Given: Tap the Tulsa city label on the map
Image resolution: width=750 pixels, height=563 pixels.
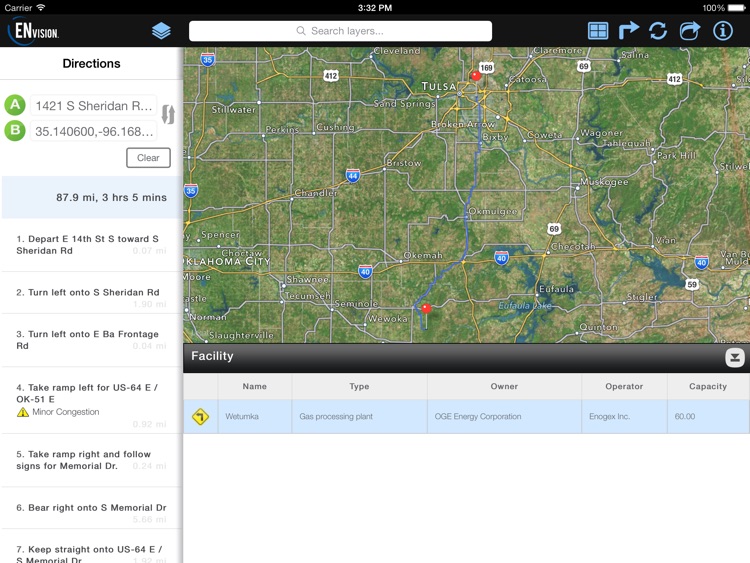Looking at the screenshot, I should (x=439, y=86).
